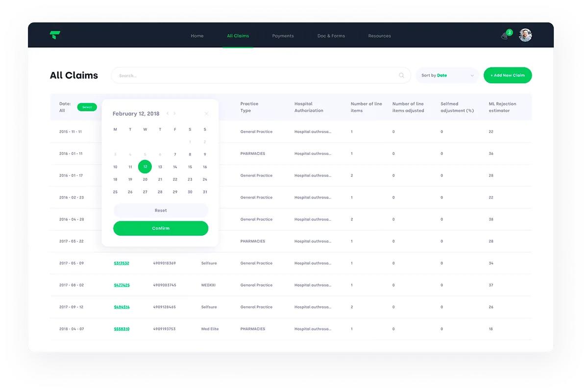The image size is (588, 392).
Task: Expand the Sort by Date dropdown
Action: tap(447, 75)
